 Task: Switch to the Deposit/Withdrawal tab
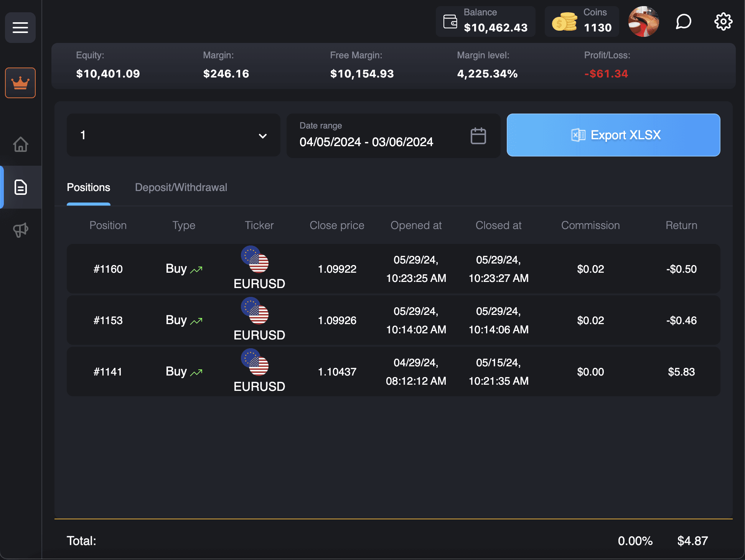tap(181, 188)
